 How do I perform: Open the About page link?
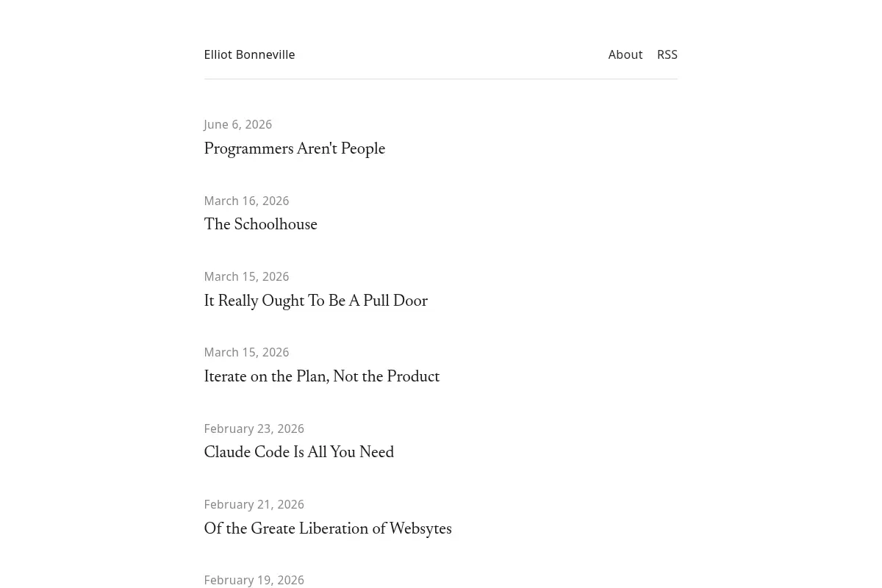point(625,54)
